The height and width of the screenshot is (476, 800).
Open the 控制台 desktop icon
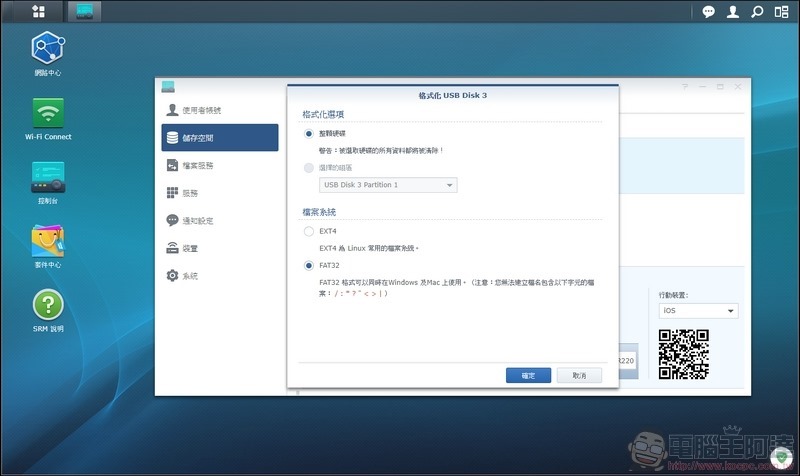click(x=48, y=183)
